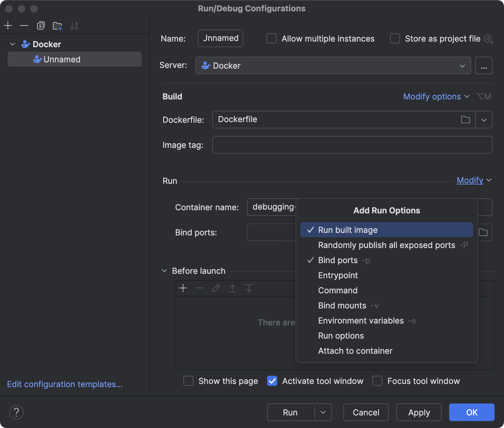Sort configurations alphabetically
The height and width of the screenshot is (428, 504).
tap(74, 25)
